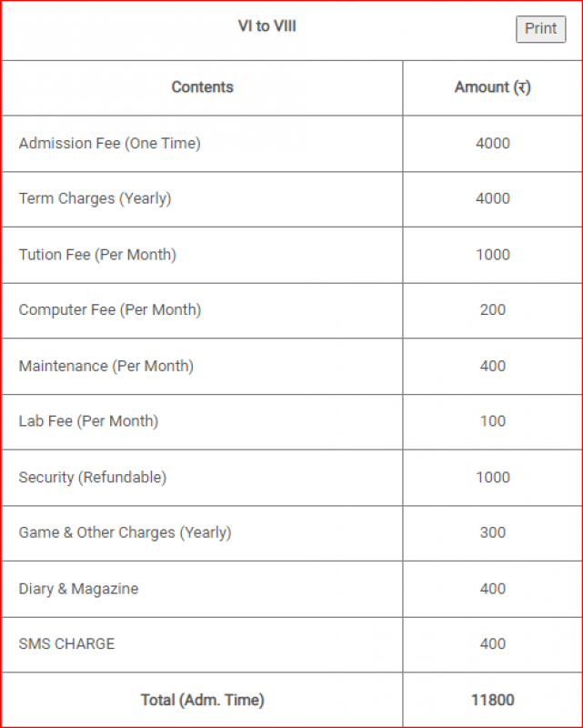This screenshot has height=728, width=583.
Task: Click the Lab Fee (Per Month) label
Action: 88,421
